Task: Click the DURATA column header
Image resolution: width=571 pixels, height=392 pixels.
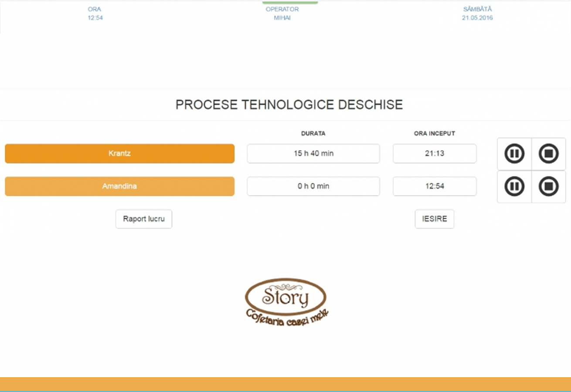Action: 313,134
